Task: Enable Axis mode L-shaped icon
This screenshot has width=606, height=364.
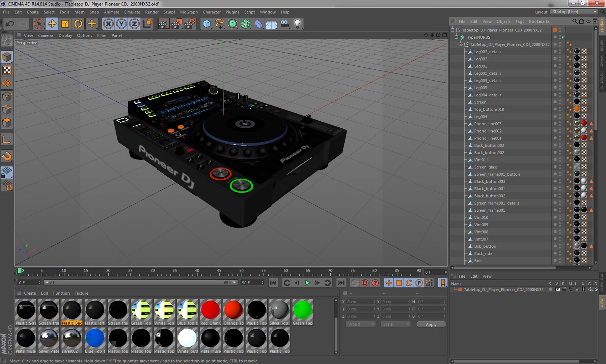Action: coord(7,140)
